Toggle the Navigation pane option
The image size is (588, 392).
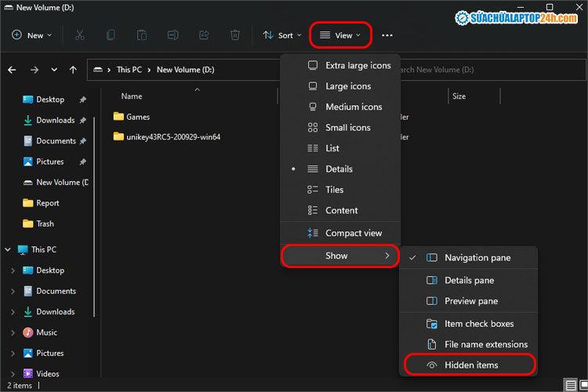pos(469,258)
